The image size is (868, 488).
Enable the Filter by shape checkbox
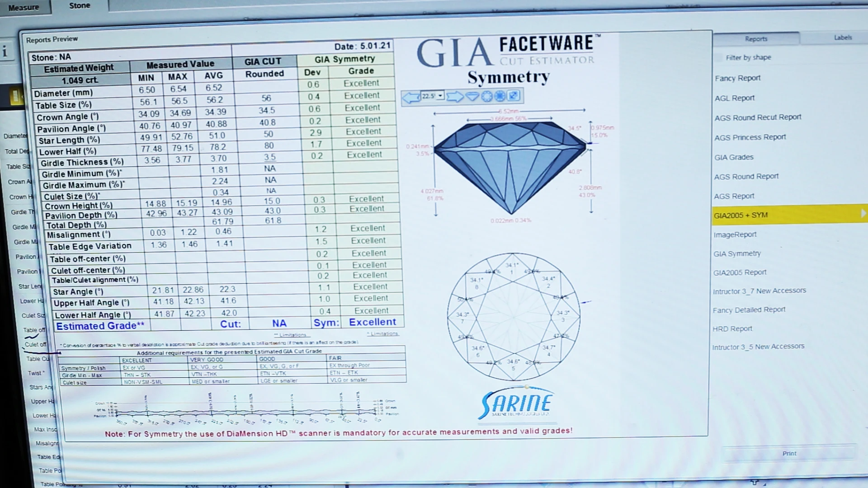point(718,58)
